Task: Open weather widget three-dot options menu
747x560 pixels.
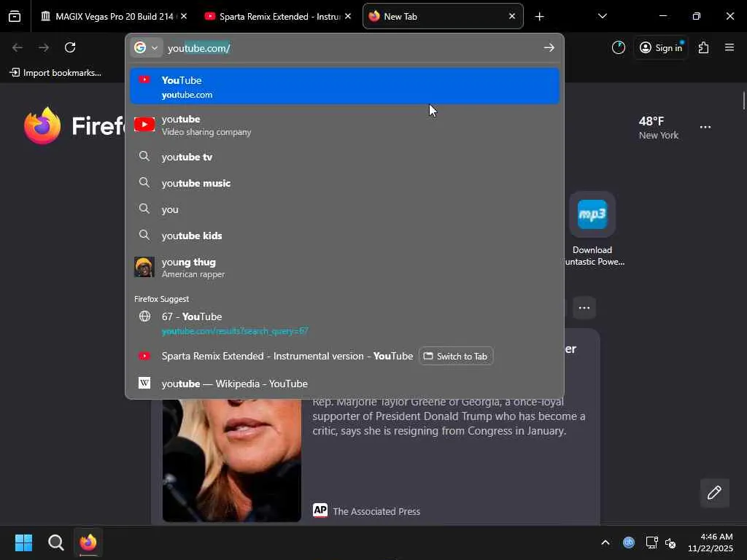Action: [x=705, y=127]
